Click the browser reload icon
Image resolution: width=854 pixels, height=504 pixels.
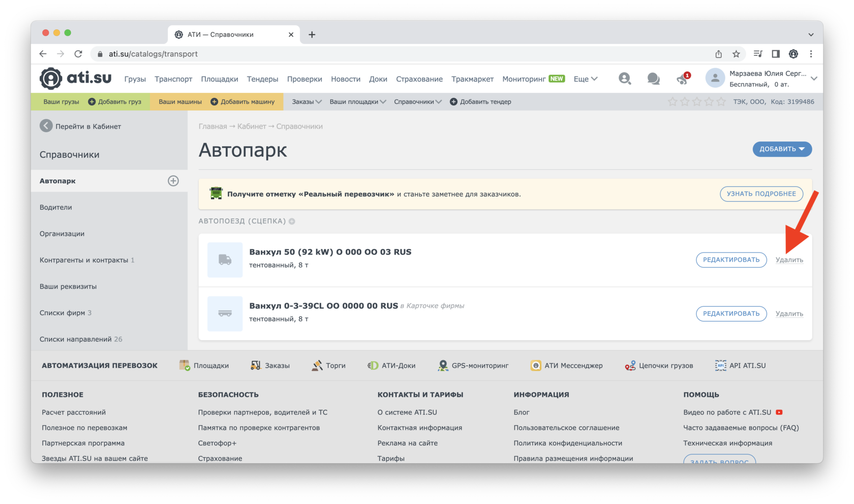78,54
